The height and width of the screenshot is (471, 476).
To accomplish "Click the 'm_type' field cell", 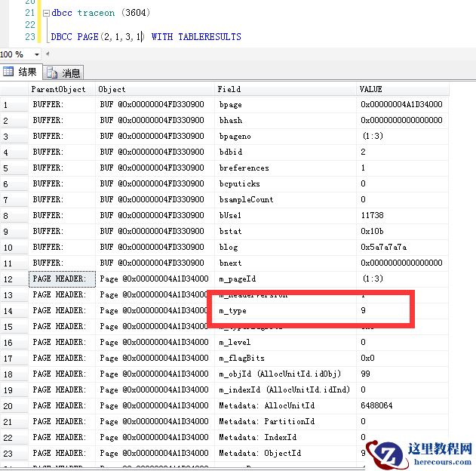I will click(x=285, y=311).
